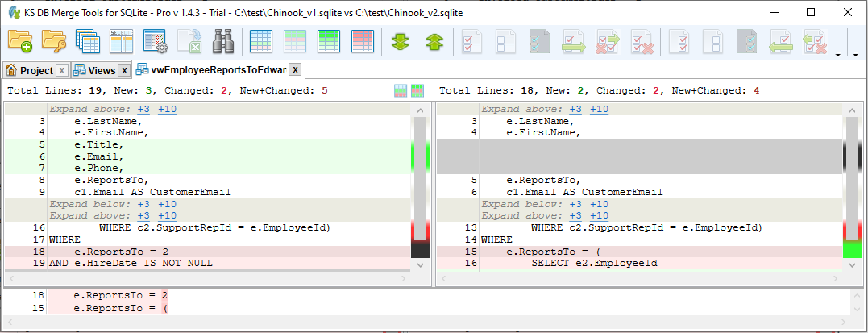Viewport: 868px width, 333px height.
Task: Click +3 on left pane Expand below
Action: point(143,205)
